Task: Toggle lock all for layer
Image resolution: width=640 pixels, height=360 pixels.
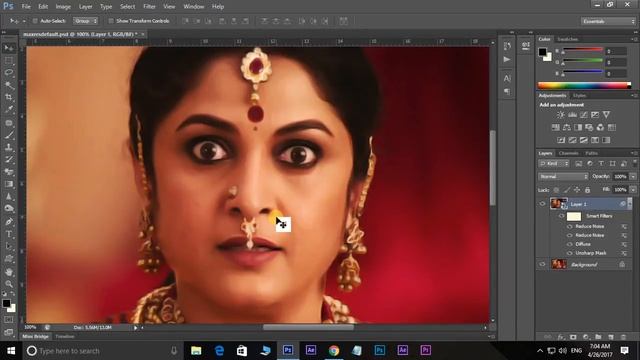Action: pos(587,190)
